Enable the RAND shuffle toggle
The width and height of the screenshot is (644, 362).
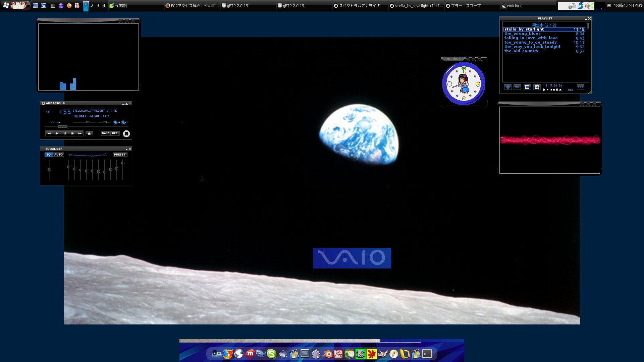[x=106, y=133]
